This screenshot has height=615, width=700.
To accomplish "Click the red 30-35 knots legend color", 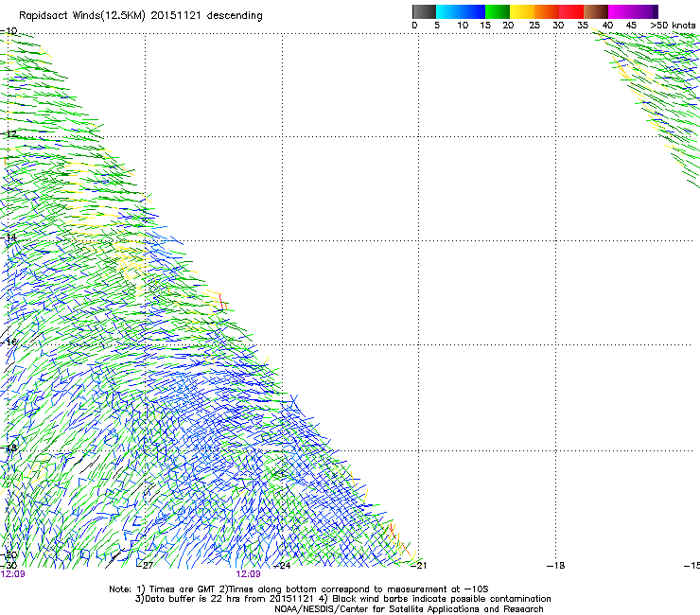I will coord(571,11).
